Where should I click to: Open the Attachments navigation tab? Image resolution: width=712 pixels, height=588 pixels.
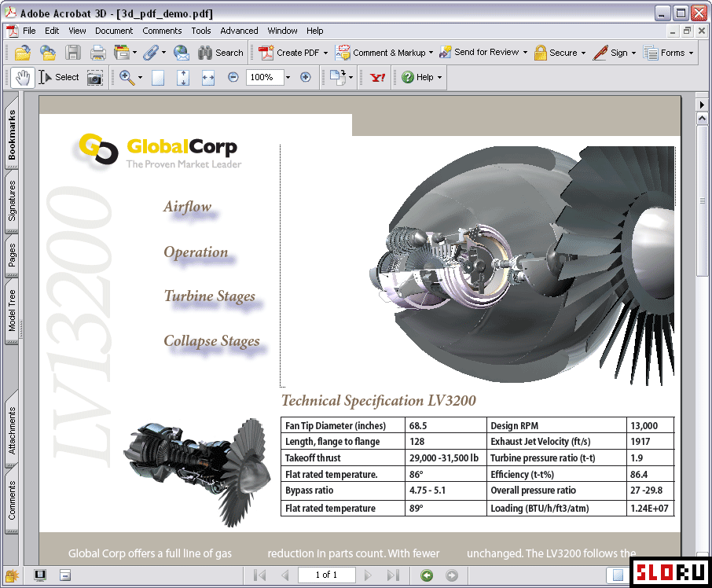pyautogui.click(x=11, y=429)
